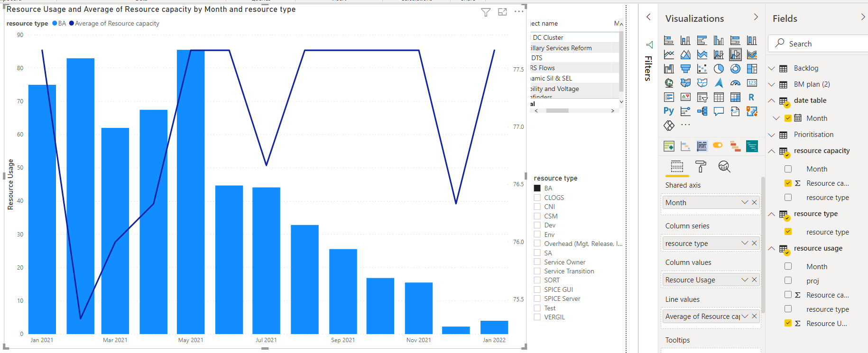Image resolution: width=868 pixels, height=353 pixels.
Task: Collapse the date table
Action: point(772,100)
